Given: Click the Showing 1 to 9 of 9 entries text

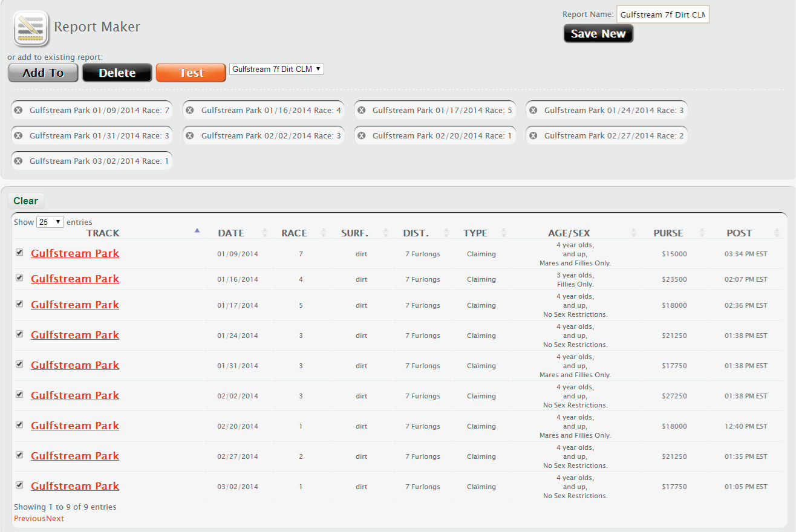Looking at the screenshot, I should (x=65, y=507).
